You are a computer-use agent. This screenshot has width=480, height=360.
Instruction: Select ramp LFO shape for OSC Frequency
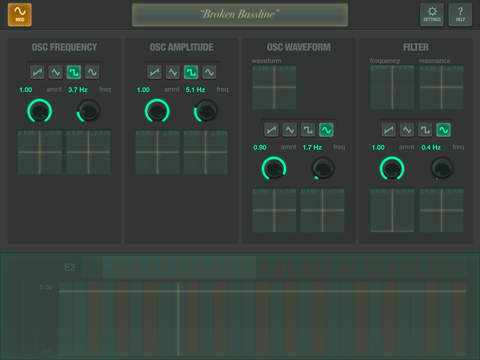pyautogui.click(x=37, y=72)
